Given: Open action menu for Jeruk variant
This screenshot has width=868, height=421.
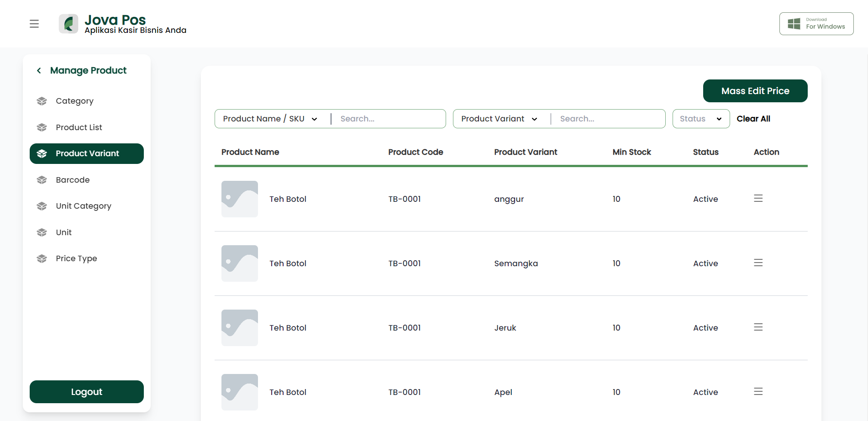Looking at the screenshot, I should (x=758, y=327).
